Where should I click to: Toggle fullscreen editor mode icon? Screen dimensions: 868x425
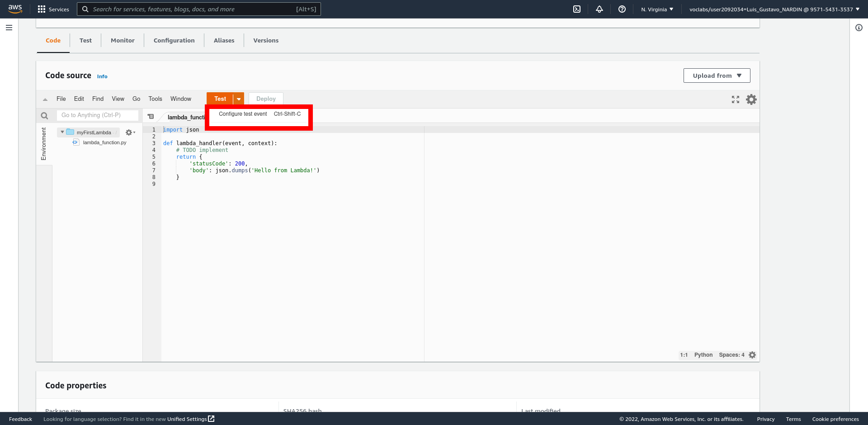pos(736,99)
